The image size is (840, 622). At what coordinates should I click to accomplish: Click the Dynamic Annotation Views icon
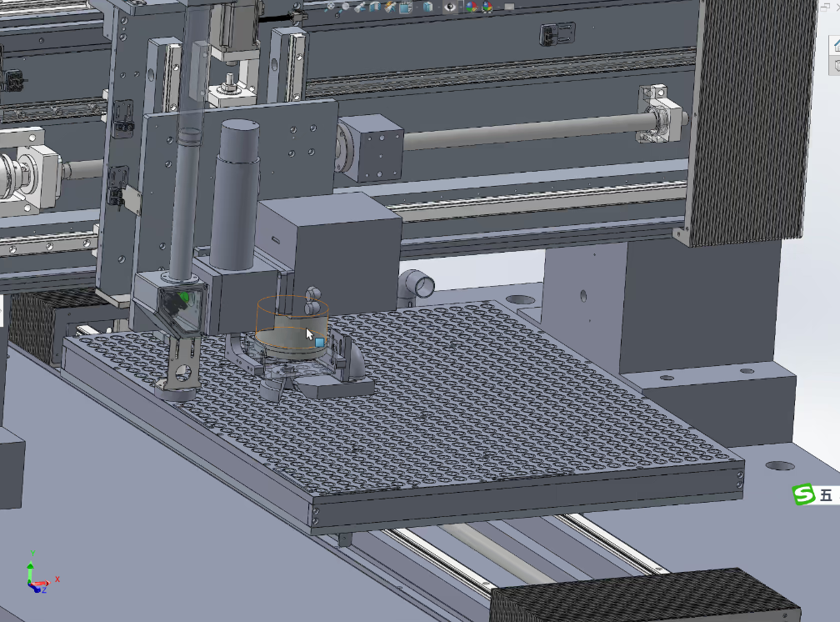pos(389,7)
